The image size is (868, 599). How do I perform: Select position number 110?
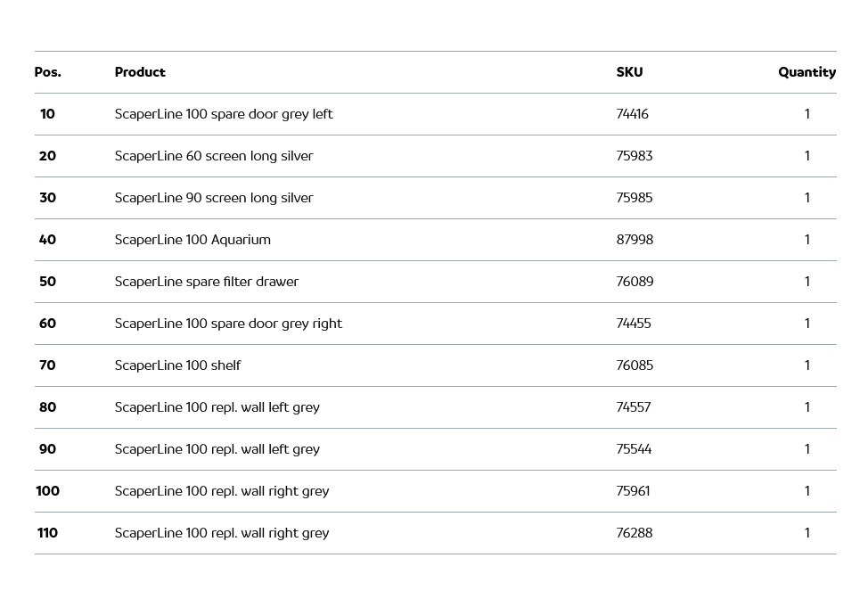click(x=47, y=533)
